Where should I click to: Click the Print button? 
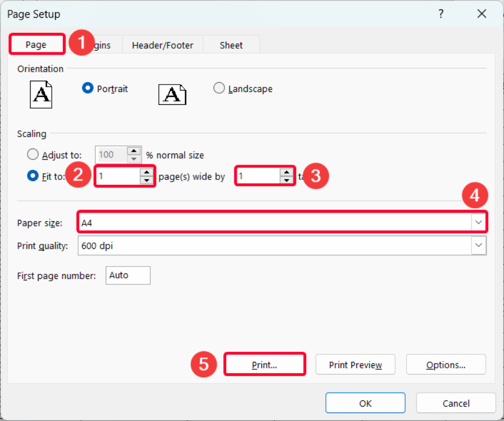[264, 364]
